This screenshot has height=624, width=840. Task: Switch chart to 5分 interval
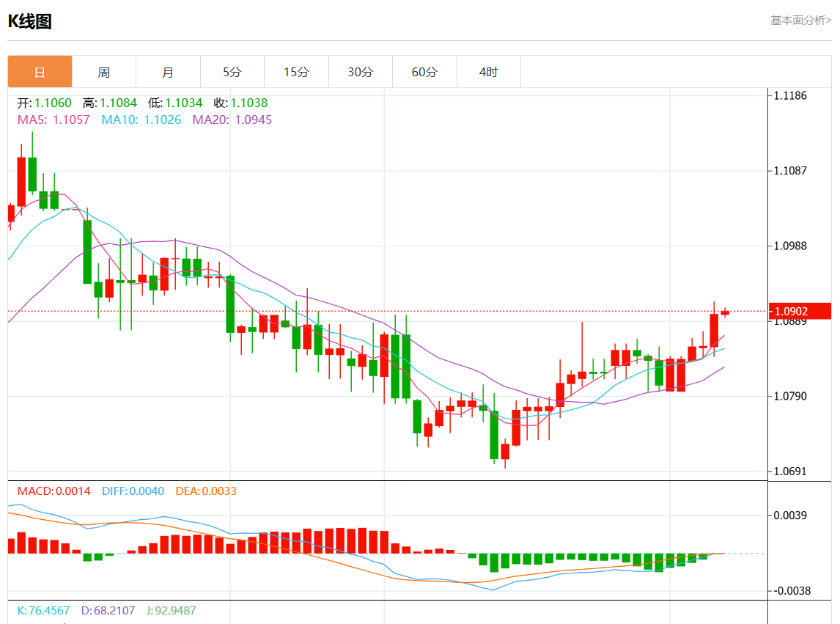(232, 72)
